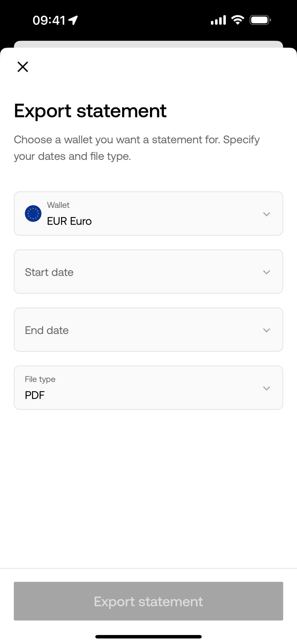The image size is (297, 644).
Task: Tap the File type label text
Action: (x=40, y=379)
